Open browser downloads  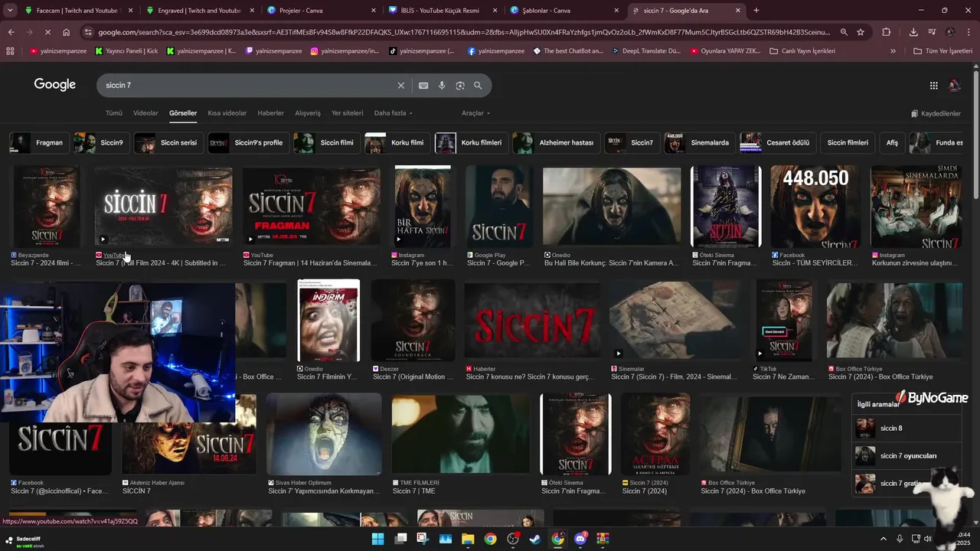[913, 32]
